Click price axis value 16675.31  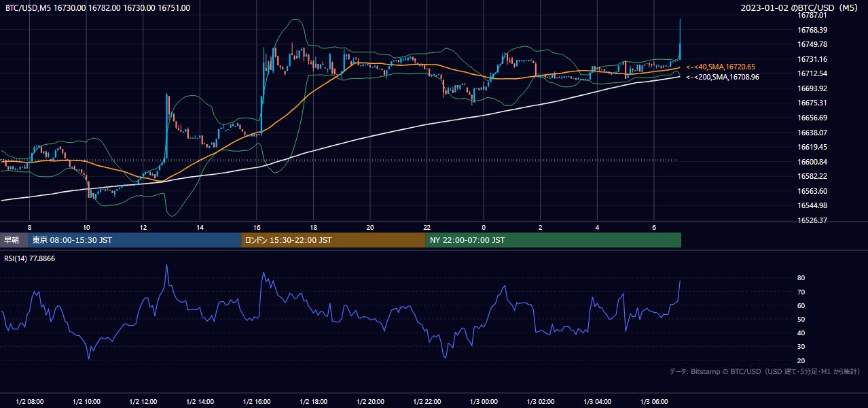point(812,103)
